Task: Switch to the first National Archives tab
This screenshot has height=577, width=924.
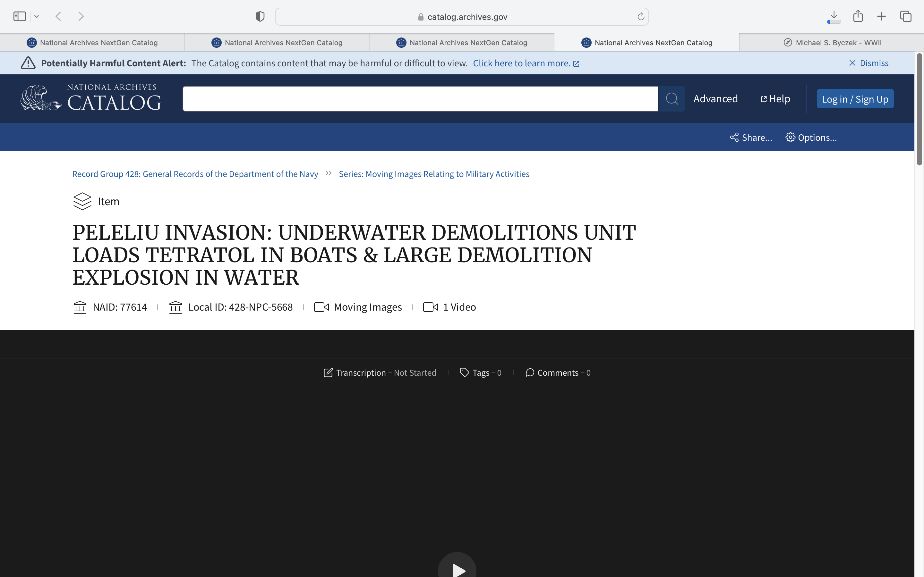Action: [x=92, y=43]
